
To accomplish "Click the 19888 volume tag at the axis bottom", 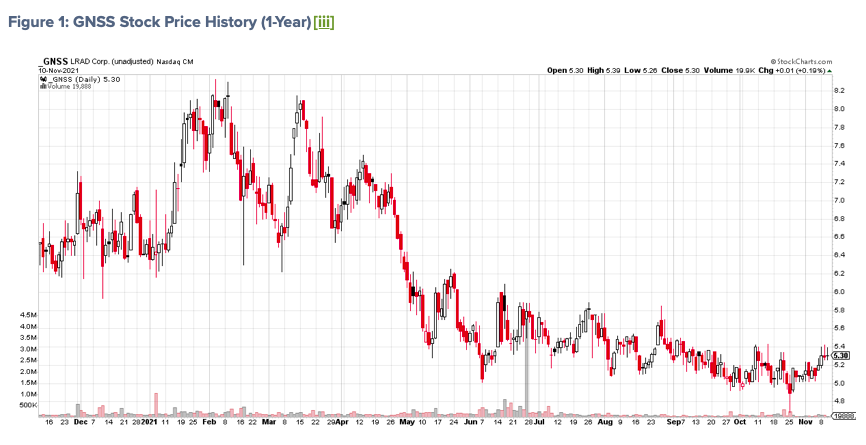I will (x=842, y=416).
